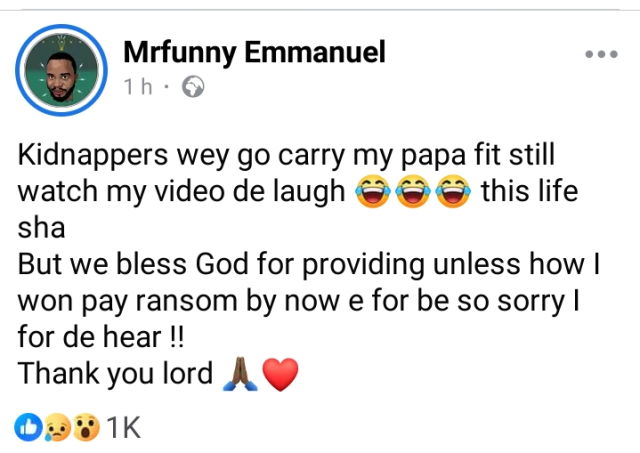Click the middle laughing emoji

[x=410, y=193]
